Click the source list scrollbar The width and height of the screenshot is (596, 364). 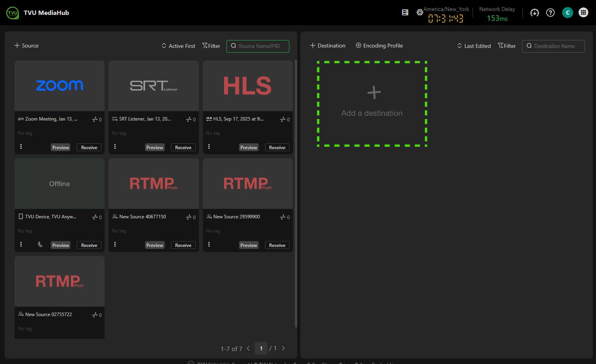pos(296,193)
